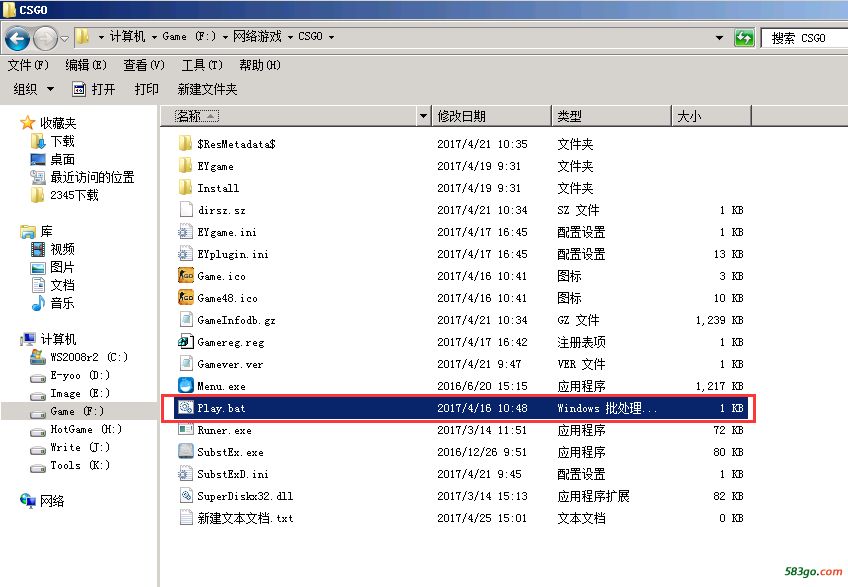Select the Gamever.ver file icon
Image resolution: width=848 pixels, height=587 pixels.
[186, 364]
